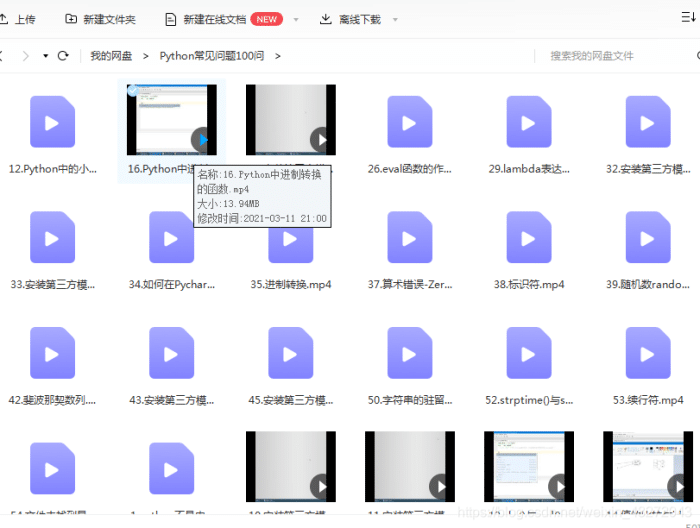The image size is (700, 528).
Task: Refresh the file list
Action: [63, 56]
